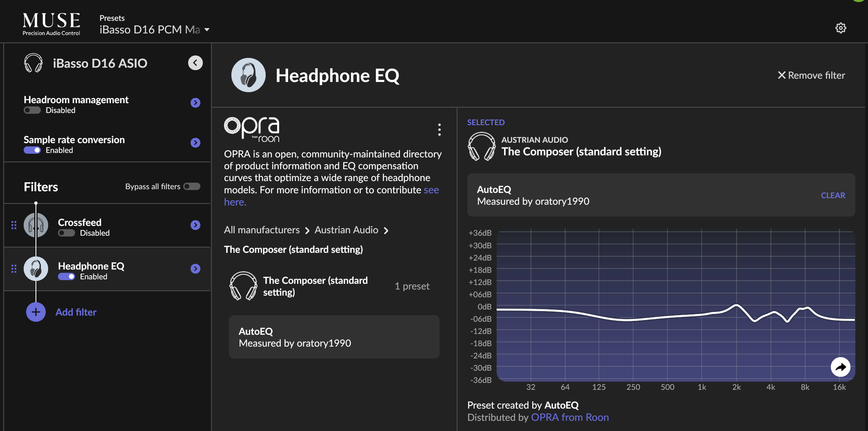868x431 pixels.
Task: Click CLEAR on the selected AutoEQ
Action: [833, 195]
